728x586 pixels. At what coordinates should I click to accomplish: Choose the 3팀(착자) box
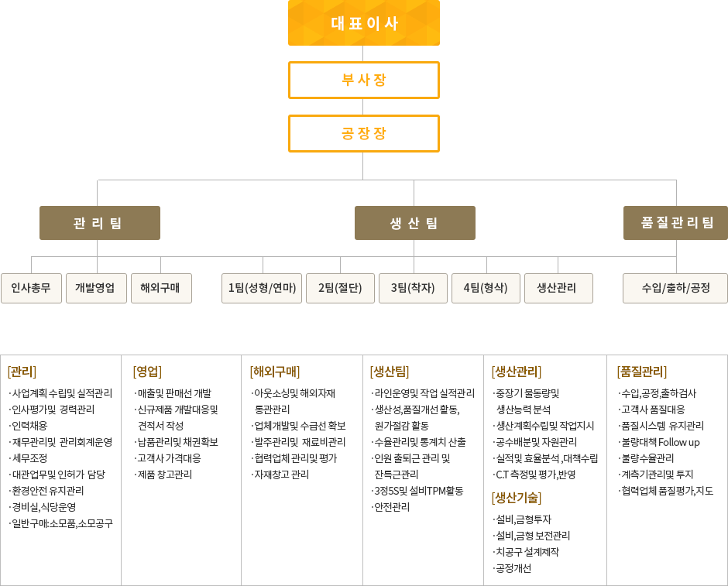414,288
